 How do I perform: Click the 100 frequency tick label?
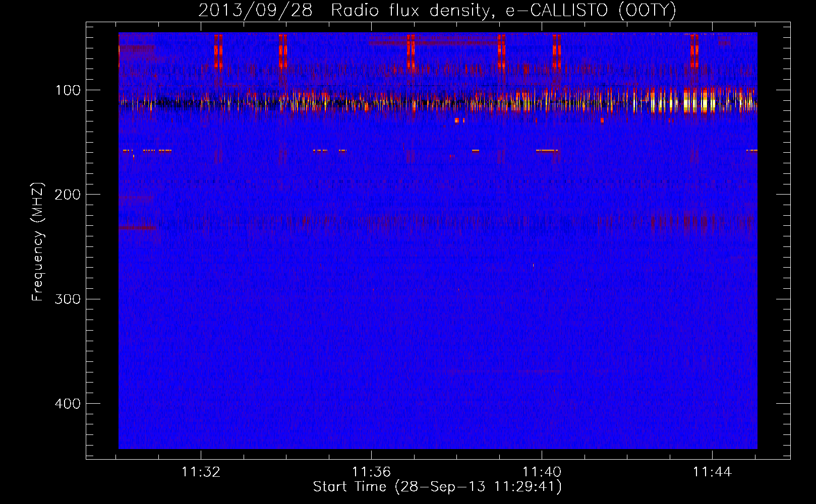pos(68,90)
